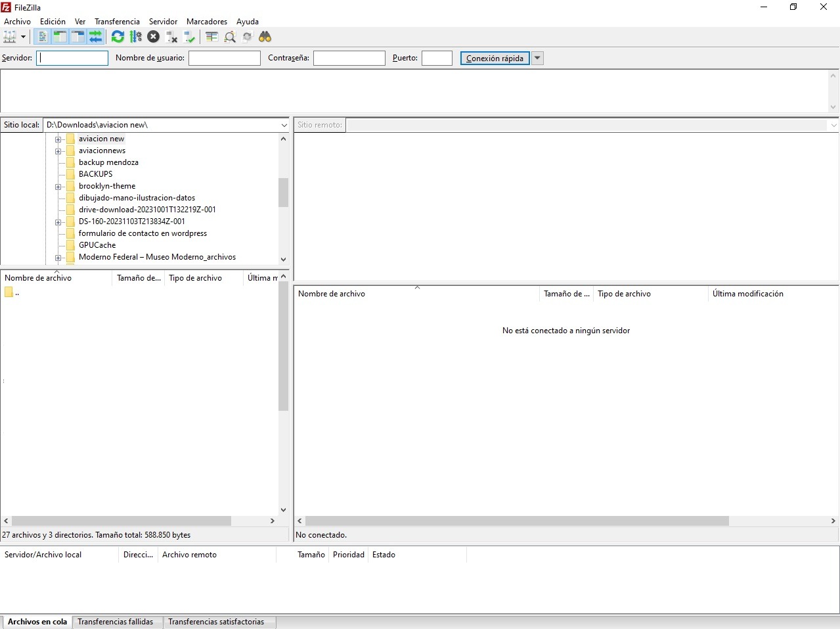Click the local tree vertical scrollbar thumb
Image resolution: width=840 pixels, height=629 pixels.
[283, 193]
